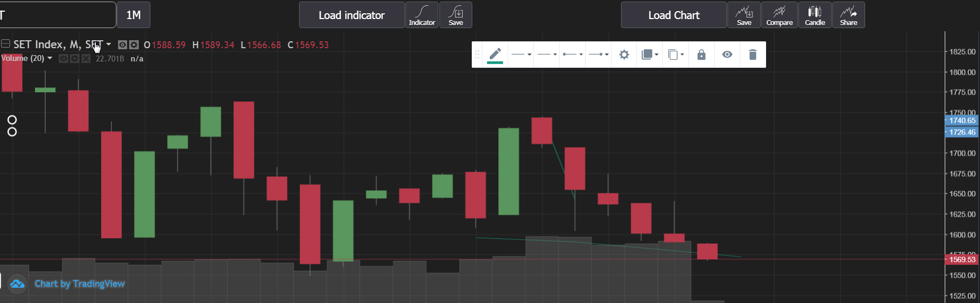Click the Low value 1566.68

point(264,45)
